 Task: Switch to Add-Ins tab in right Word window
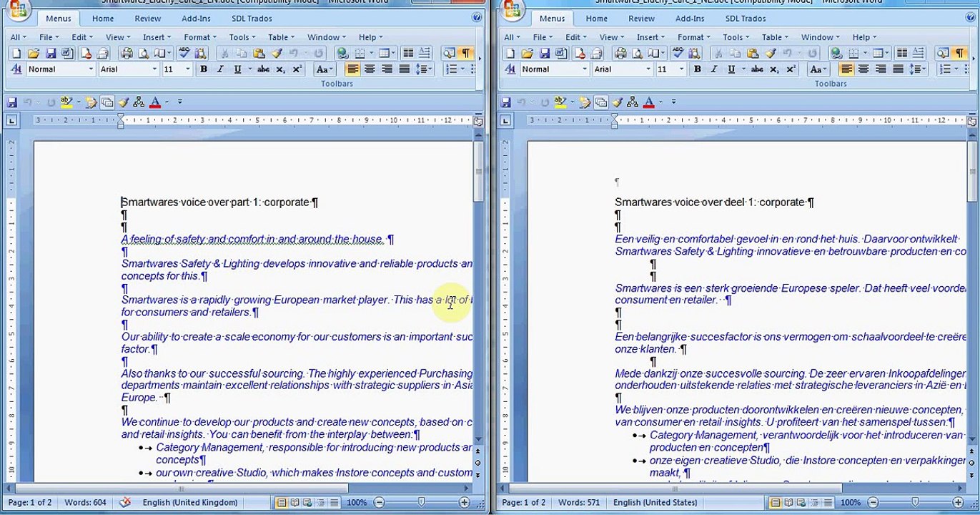690,19
